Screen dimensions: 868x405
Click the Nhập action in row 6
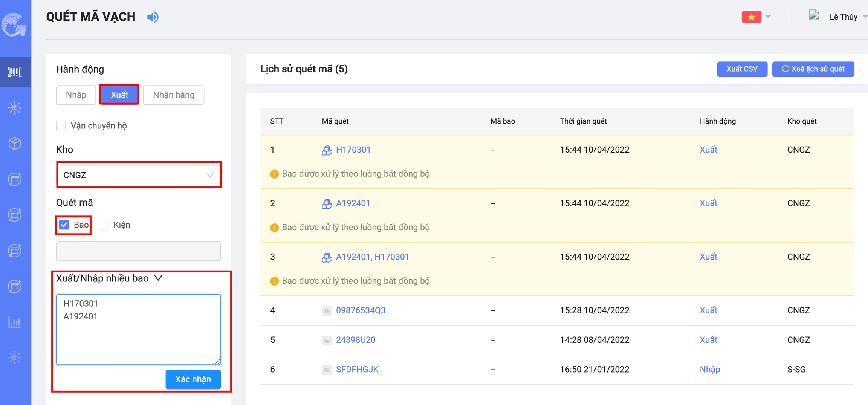point(710,369)
